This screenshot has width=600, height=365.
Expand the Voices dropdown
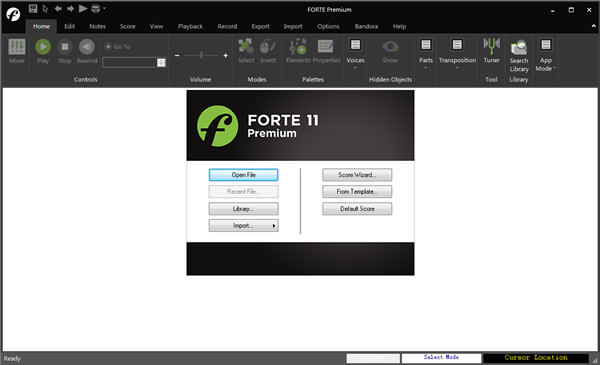click(x=355, y=54)
